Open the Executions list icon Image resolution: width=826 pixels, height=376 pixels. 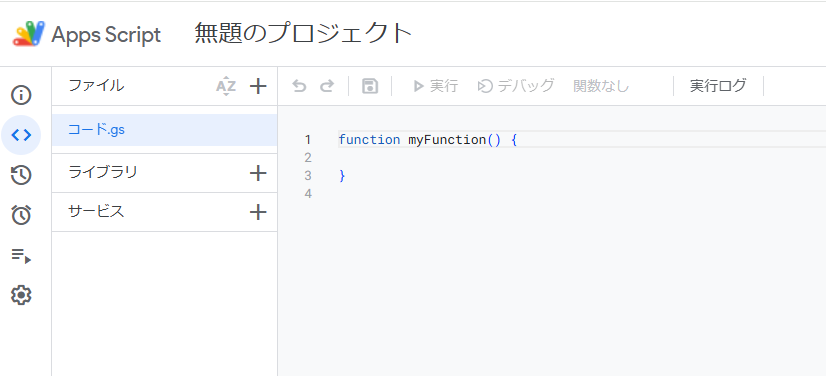pos(21,255)
